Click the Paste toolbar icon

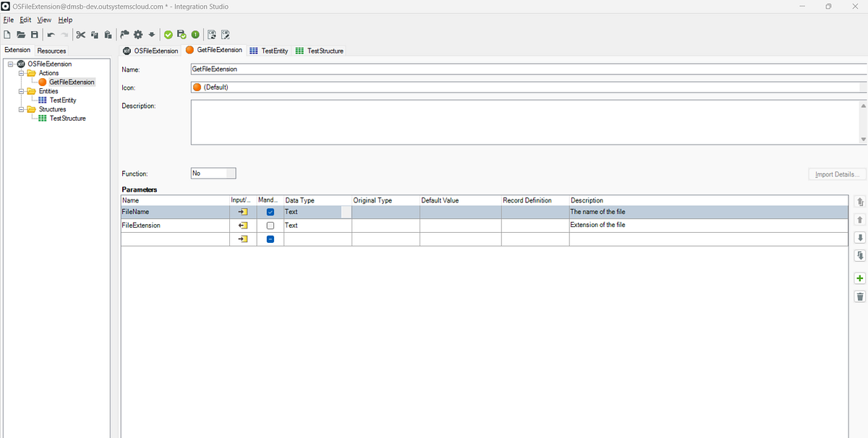pyautogui.click(x=107, y=34)
